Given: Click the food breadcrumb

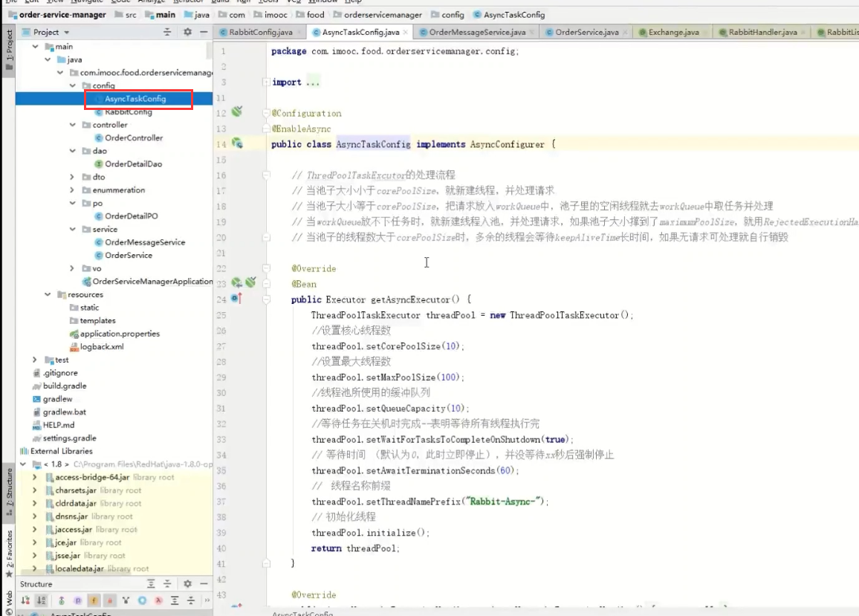Looking at the screenshot, I should coord(310,15).
